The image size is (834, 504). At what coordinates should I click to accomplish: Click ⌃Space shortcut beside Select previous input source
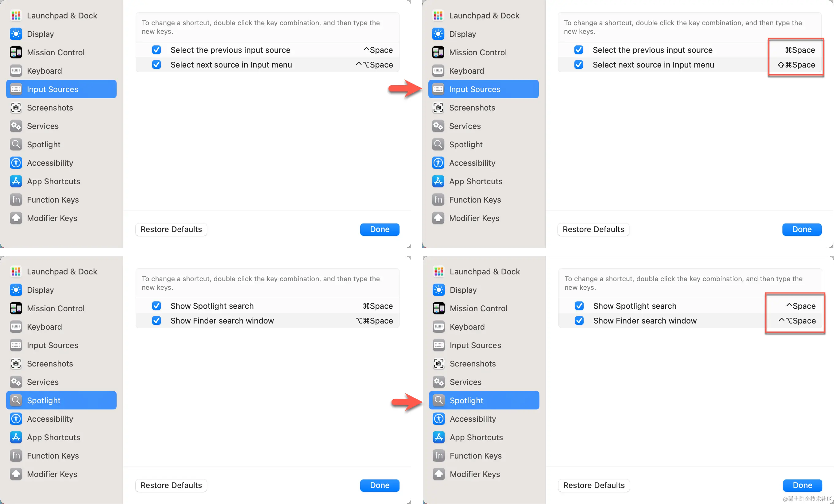coord(378,50)
